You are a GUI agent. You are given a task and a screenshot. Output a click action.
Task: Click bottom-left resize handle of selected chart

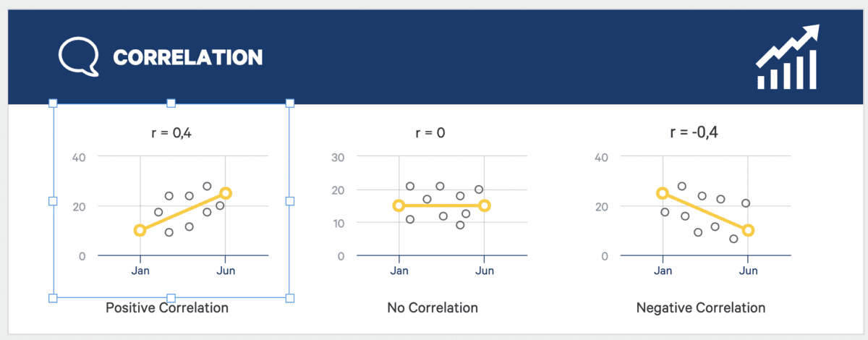(53, 297)
